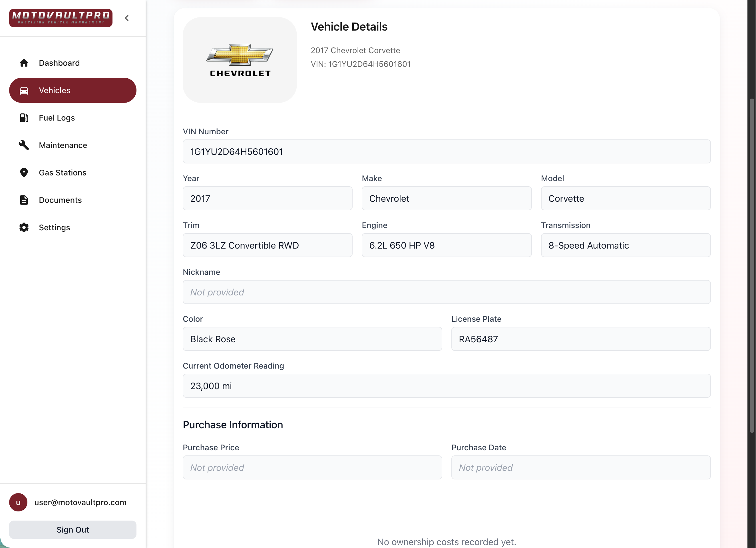The height and width of the screenshot is (548, 756).
Task: Click the Gas Stations pin icon
Action: coord(24,173)
